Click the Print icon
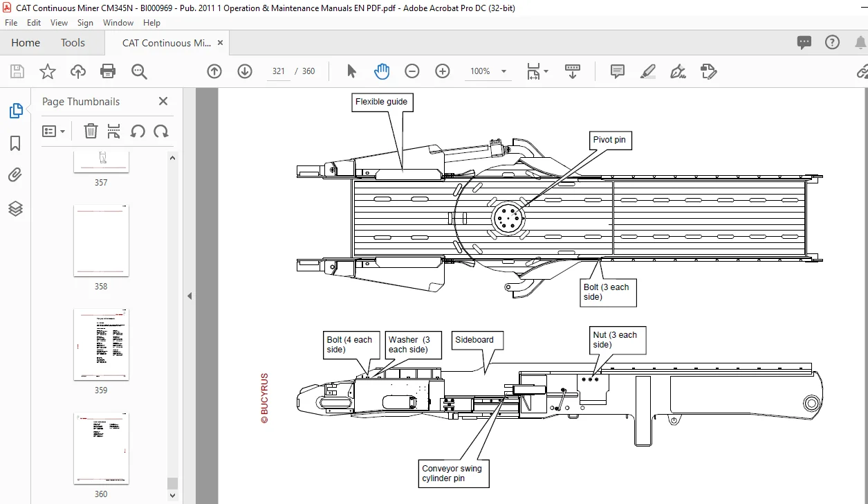This screenshot has width=868, height=504. (108, 71)
